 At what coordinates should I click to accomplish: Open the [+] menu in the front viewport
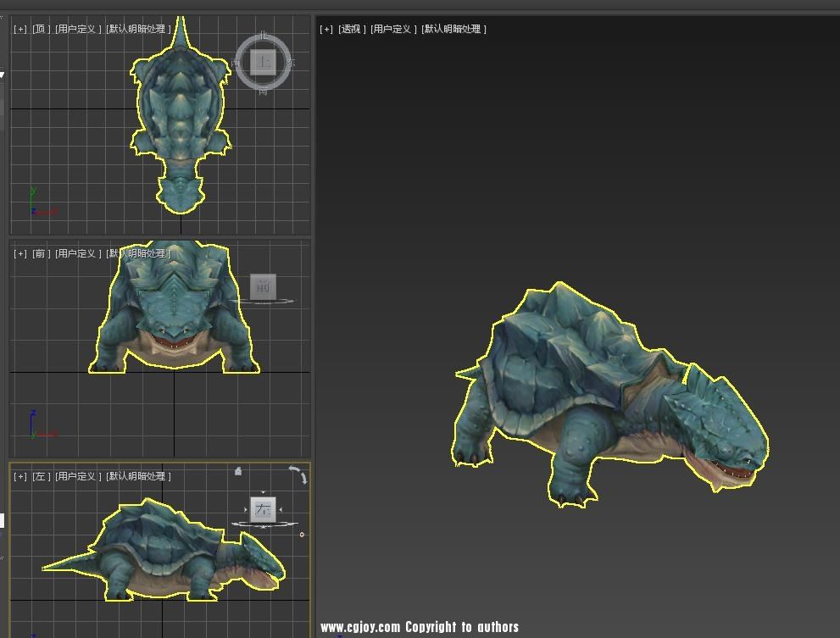click(x=20, y=253)
